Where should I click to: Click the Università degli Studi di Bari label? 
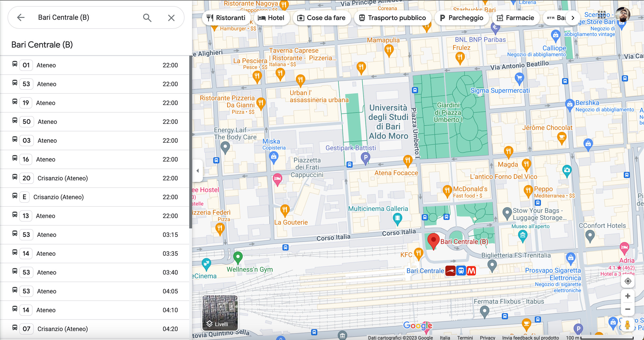tap(389, 122)
